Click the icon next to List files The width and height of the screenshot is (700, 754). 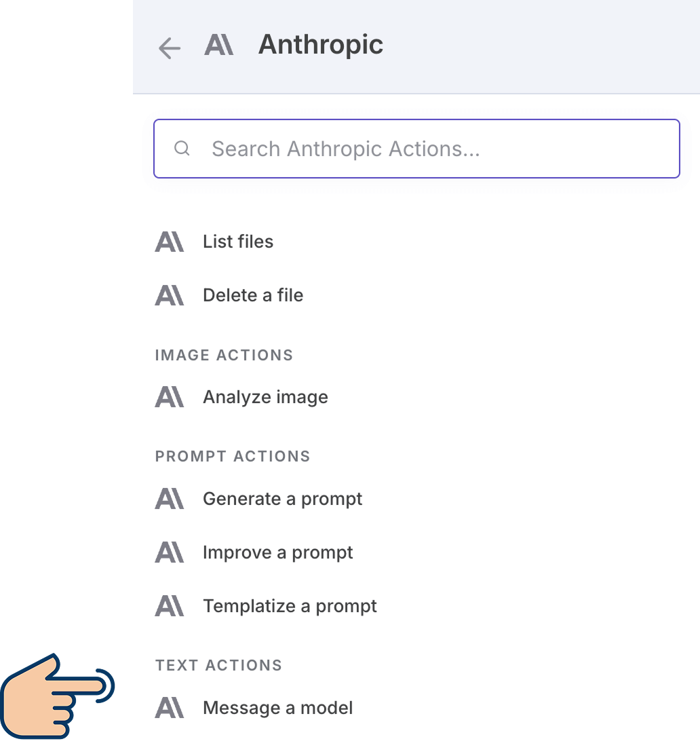[170, 242]
